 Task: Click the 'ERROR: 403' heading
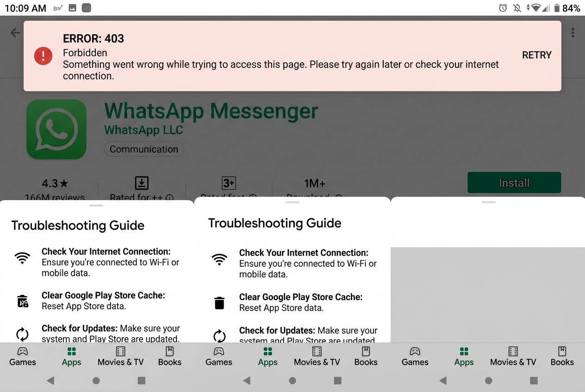(93, 39)
